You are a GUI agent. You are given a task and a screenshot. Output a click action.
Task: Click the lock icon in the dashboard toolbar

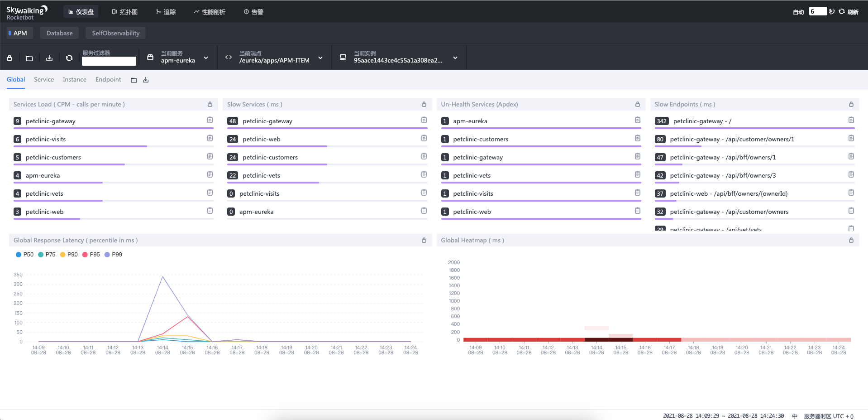coord(10,58)
